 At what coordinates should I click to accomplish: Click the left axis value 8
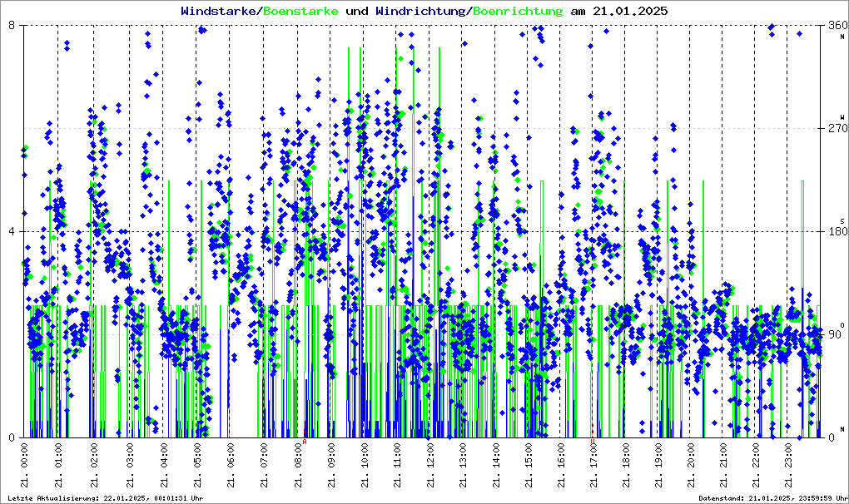(10, 26)
